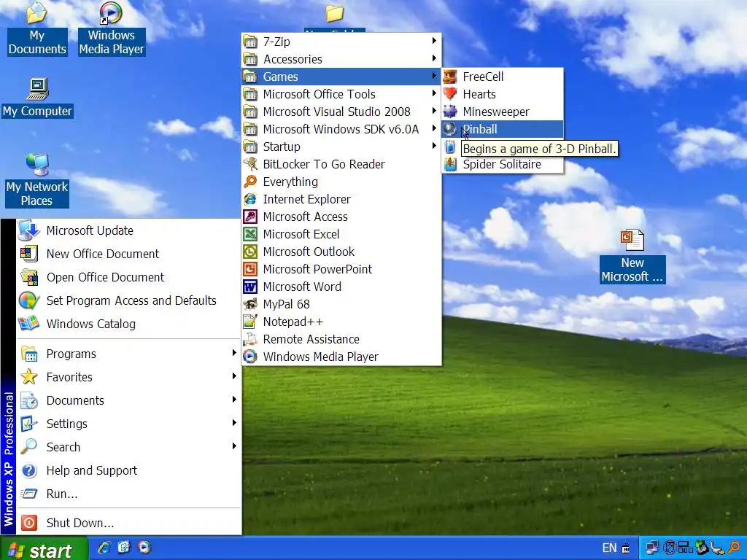This screenshot has width=747, height=560.
Task: Expand Microsoft Visual Studio 2008 folder
Action: point(341,112)
